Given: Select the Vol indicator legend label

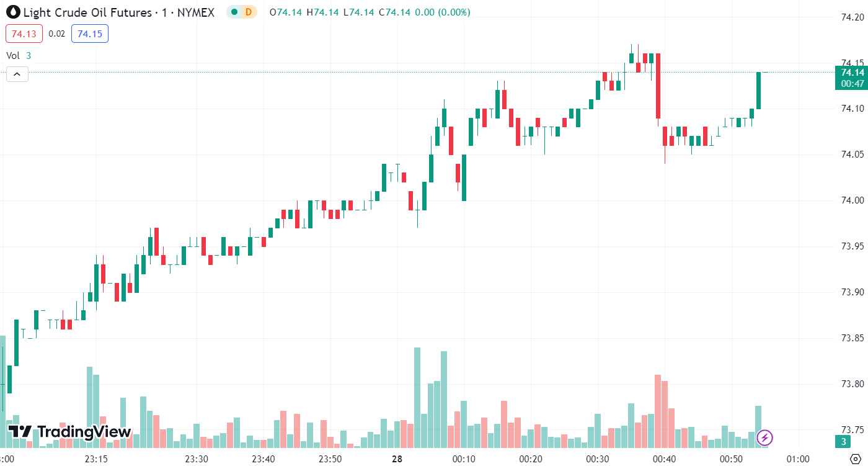Looking at the screenshot, I should coord(13,55).
